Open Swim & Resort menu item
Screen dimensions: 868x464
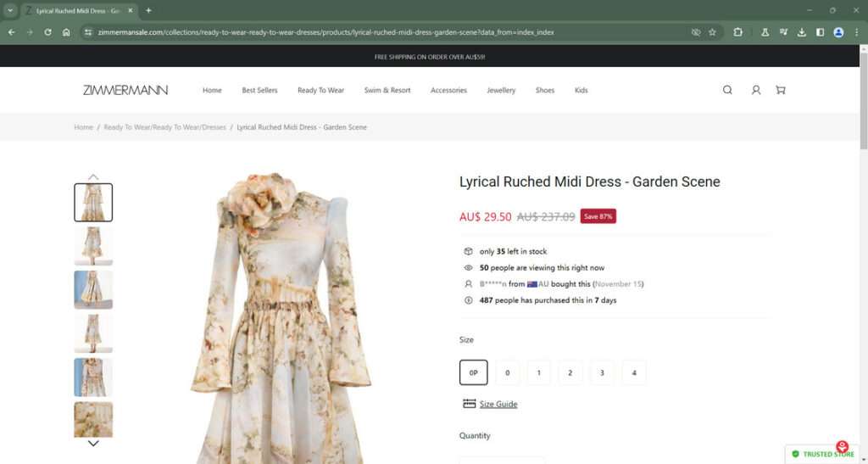coord(387,90)
